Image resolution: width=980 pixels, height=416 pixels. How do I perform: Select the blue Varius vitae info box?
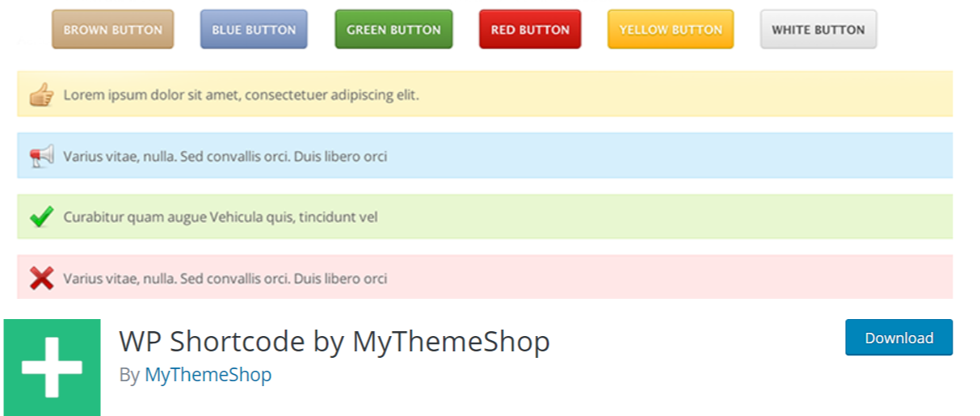pos(646,156)
